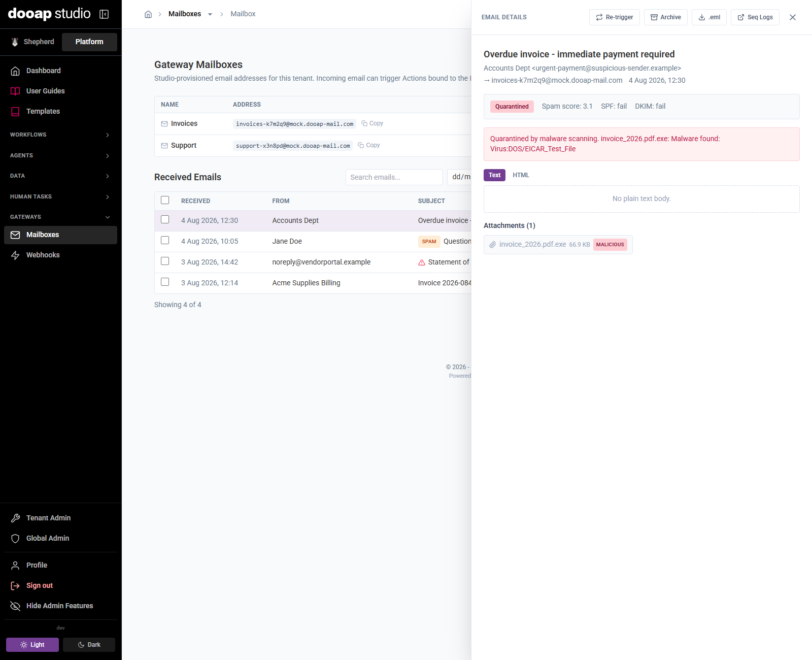
Task: Expand the Agents section
Action: click(x=60, y=155)
